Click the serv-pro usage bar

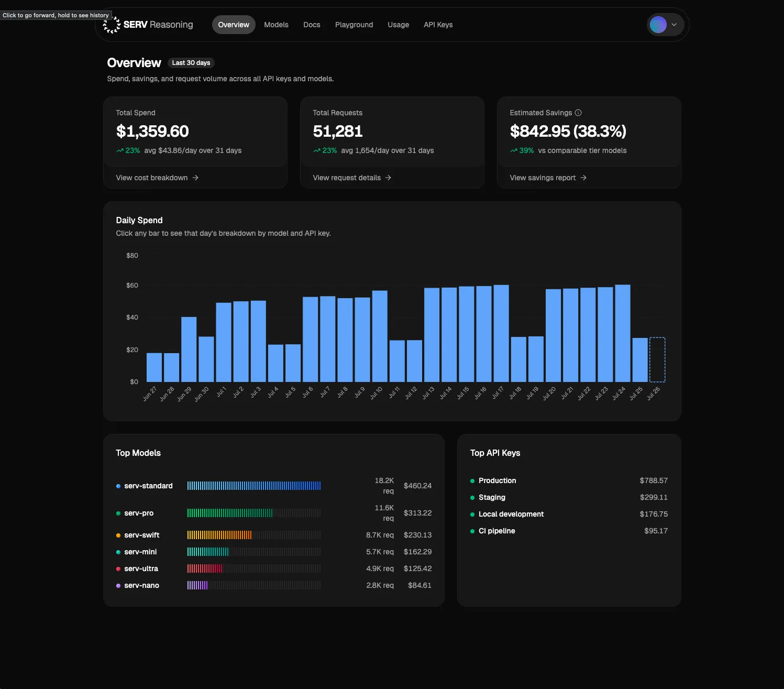click(x=254, y=513)
